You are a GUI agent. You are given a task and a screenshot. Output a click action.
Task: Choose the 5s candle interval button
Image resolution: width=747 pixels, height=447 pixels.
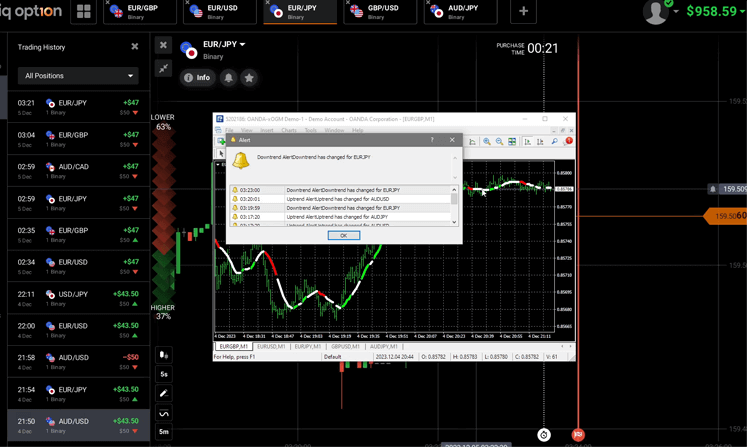tap(164, 374)
